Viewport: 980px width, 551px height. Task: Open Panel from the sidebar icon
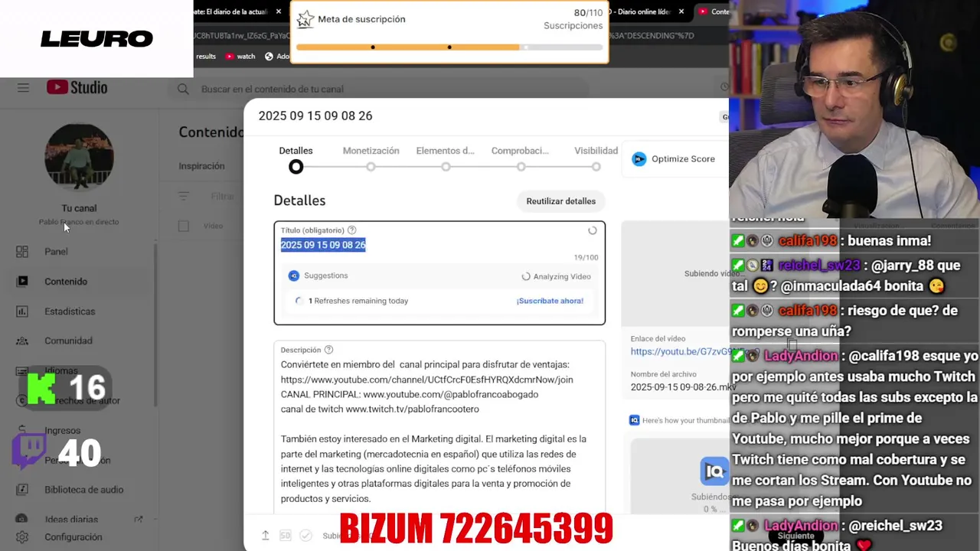click(22, 252)
